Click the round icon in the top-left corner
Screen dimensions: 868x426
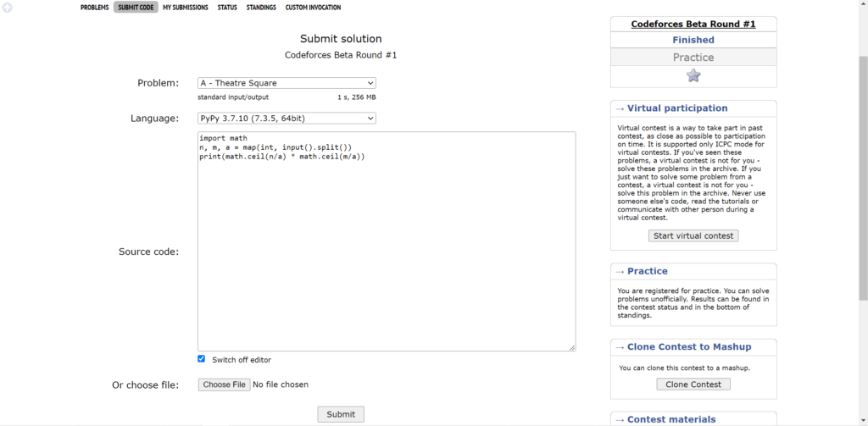[x=8, y=8]
